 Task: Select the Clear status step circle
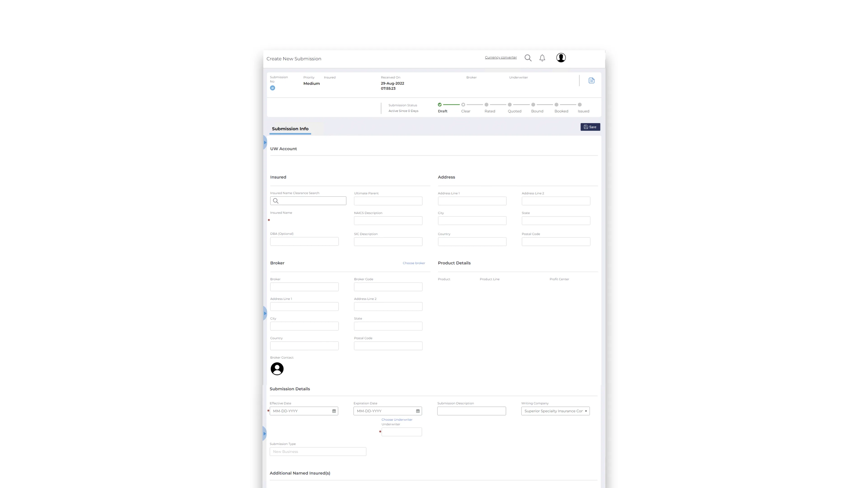point(463,105)
